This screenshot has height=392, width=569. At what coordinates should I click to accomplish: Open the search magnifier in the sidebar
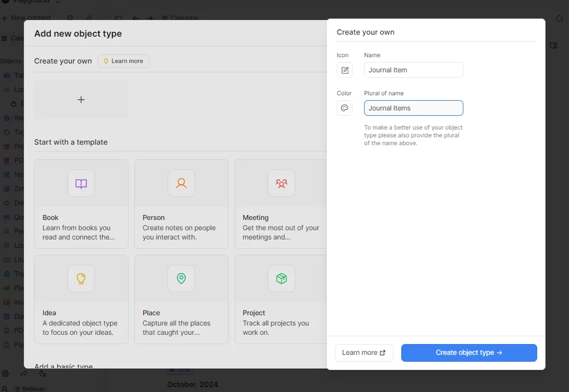pos(70,18)
